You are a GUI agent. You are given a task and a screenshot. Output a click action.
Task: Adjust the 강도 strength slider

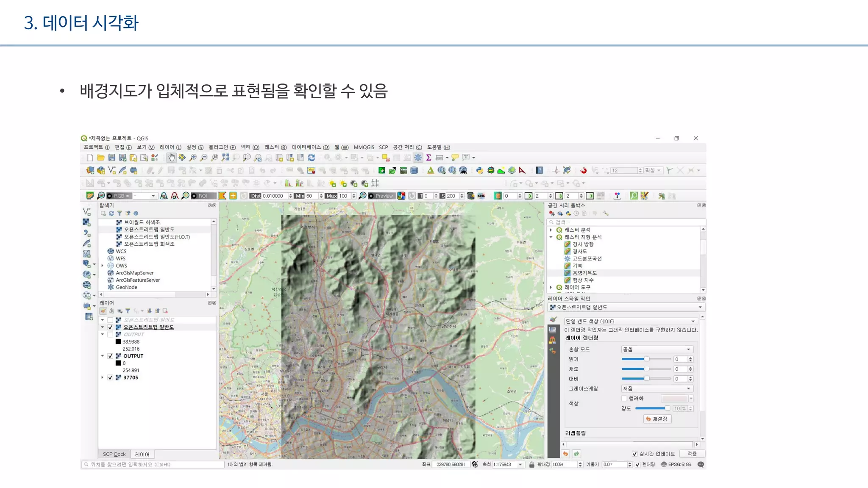653,408
